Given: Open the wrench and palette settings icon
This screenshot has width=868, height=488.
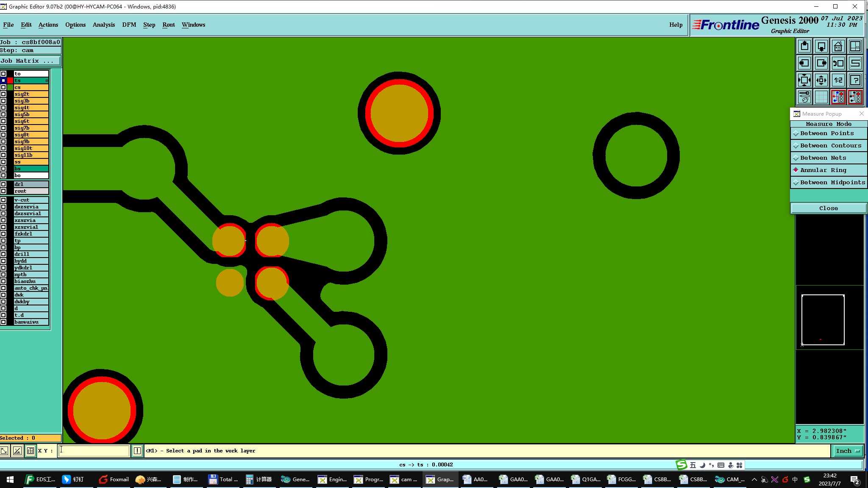Looking at the screenshot, I should (804, 97).
